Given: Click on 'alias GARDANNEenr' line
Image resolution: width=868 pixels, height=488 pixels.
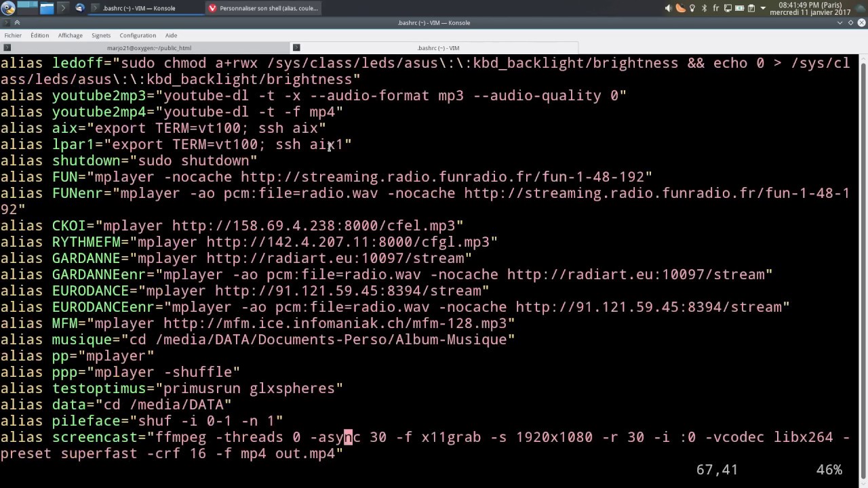Looking at the screenshot, I should (387, 274).
